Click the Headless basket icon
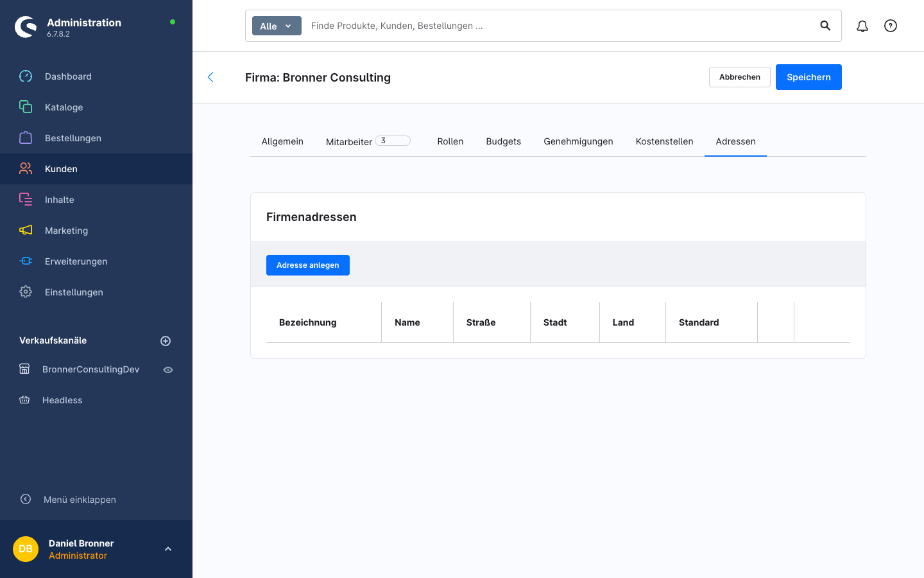The width and height of the screenshot is (924, 578). 24,400
